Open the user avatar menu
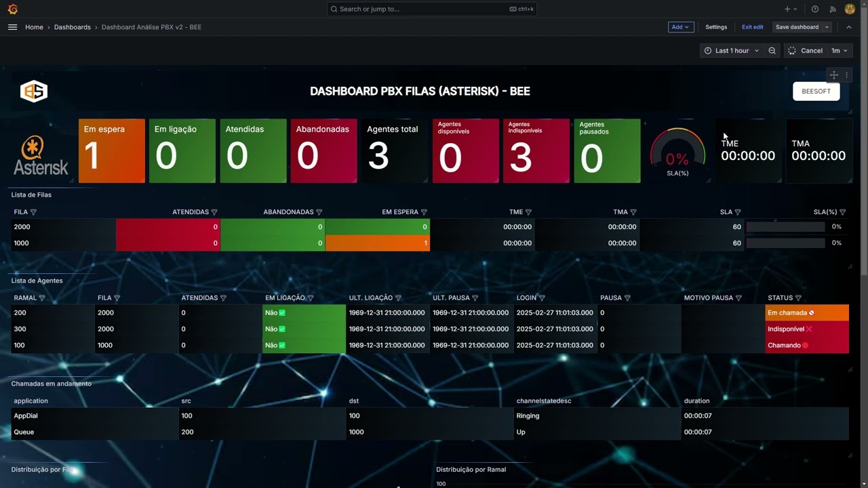868x488 pixels. [x=850, y=9]
